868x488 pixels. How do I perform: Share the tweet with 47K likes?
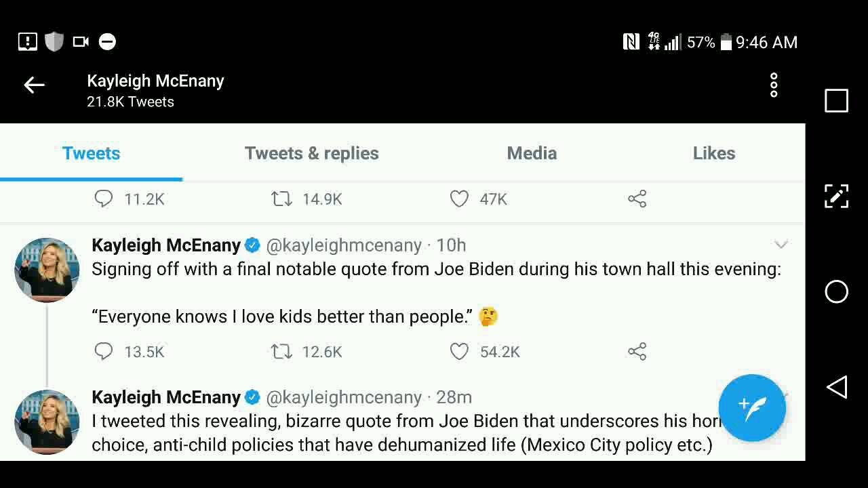[x=637, y=199]
